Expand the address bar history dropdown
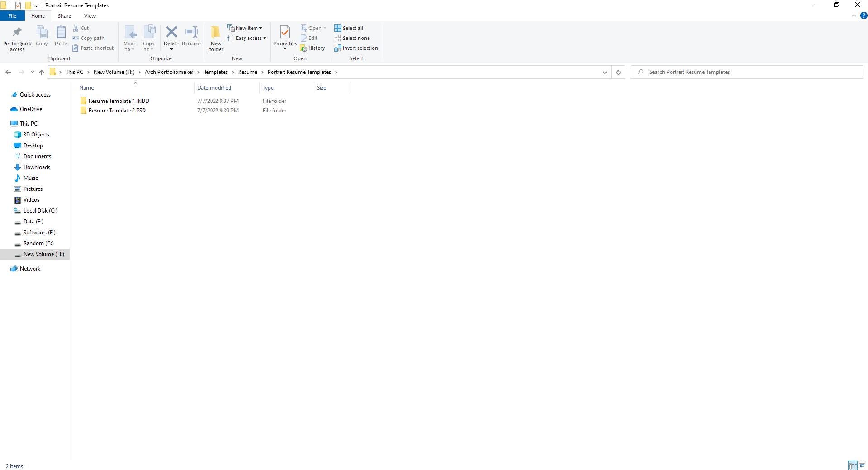 pyautogui.click(x=604, y=72)
